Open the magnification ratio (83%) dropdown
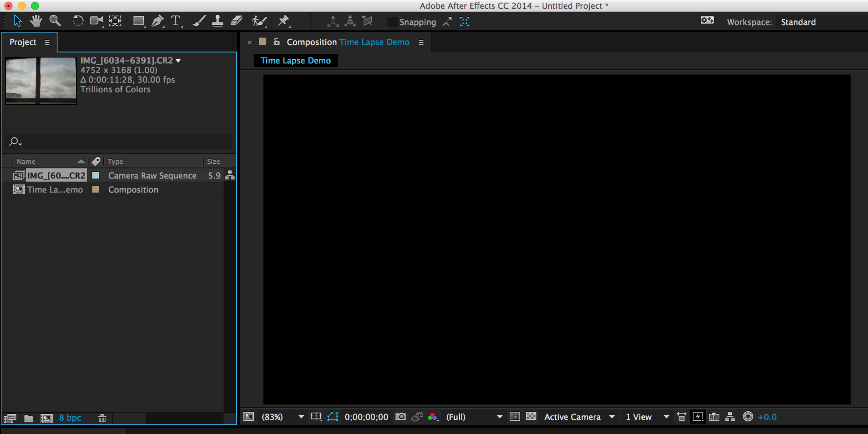 tap(283, 417)
